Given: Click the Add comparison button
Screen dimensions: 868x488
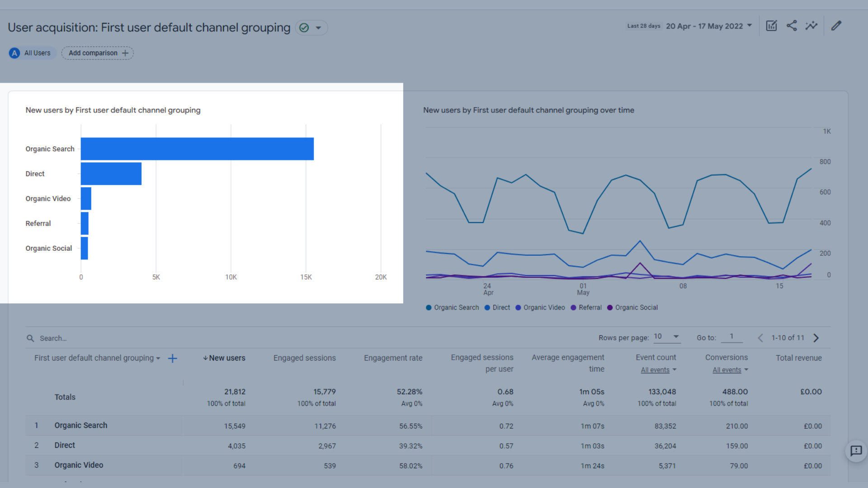Looking at the screenshot, I should point(98,53).
